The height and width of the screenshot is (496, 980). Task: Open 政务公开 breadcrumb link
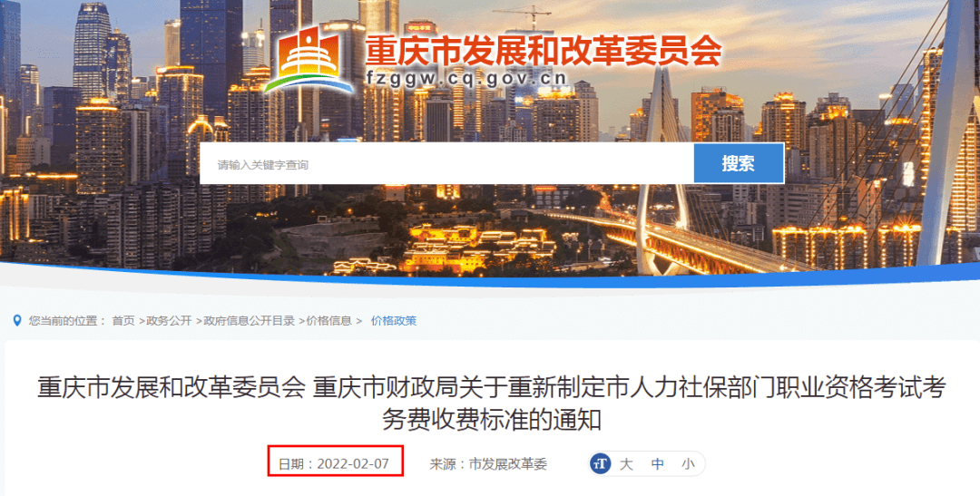pyautogui.click(x=169, y=321)
